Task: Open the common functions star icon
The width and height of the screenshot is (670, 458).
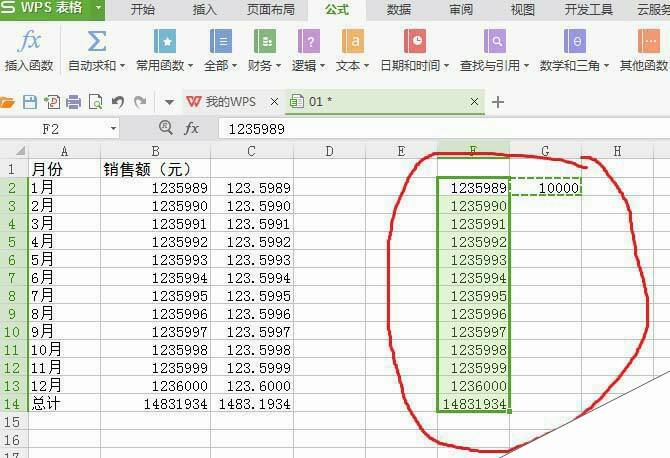Action: [165, 41]
